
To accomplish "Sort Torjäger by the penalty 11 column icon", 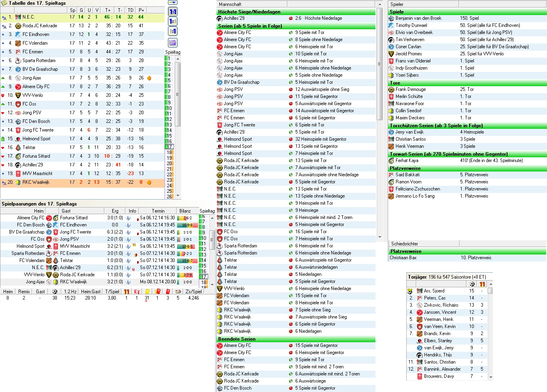I will [482, 284].
